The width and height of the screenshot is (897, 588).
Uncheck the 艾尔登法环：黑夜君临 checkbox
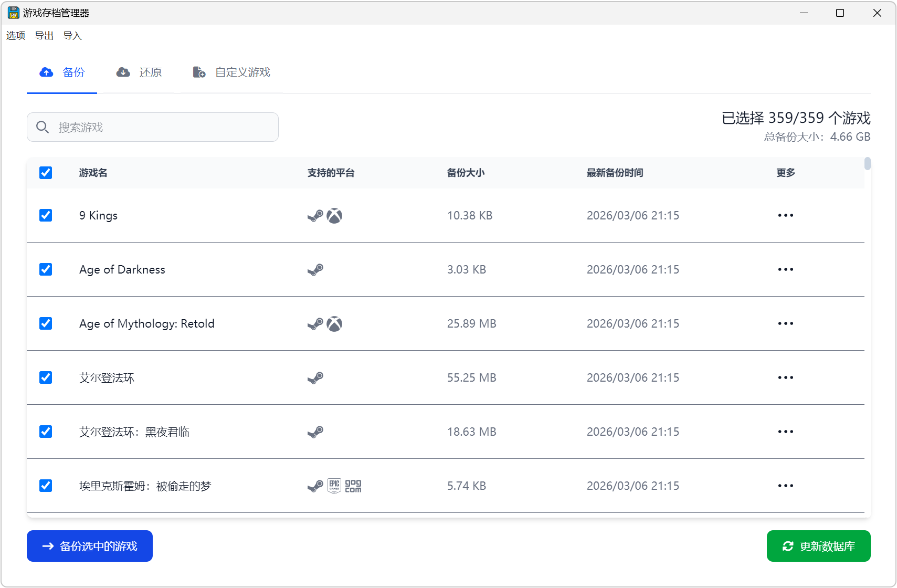(46, 432)
